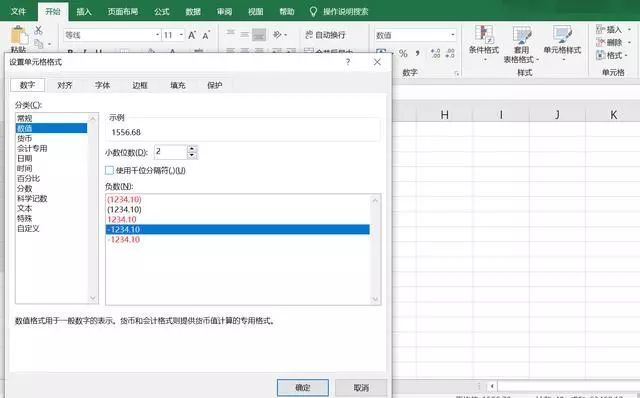The height and width of the screenshot is (398, 640).
Task: Click the Cut scissors icon
Action: [38, 30]
